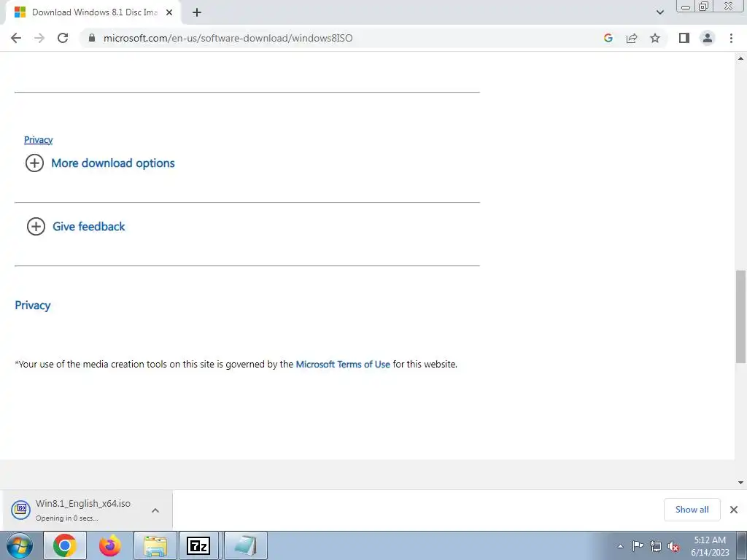Click the scroll up arrow of the page

pyautogui.click(x=741, y=58)
